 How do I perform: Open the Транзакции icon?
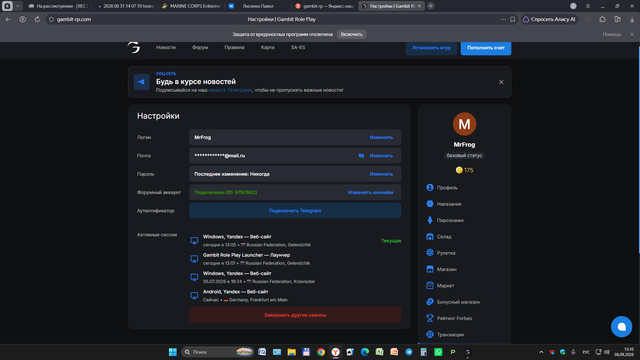coord(430,334)
